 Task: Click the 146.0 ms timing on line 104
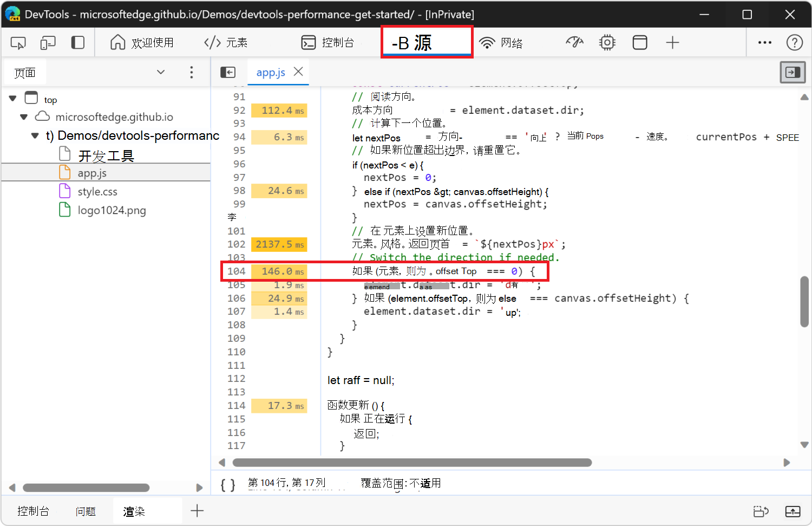[x=279, y=271]
